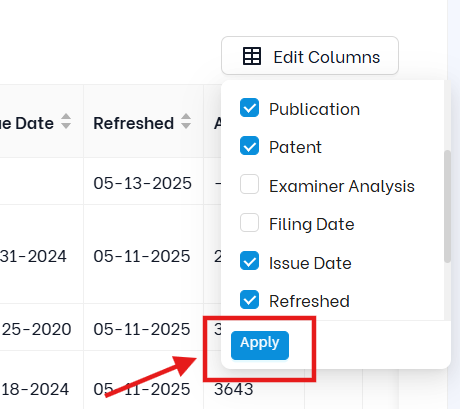Click the up sort arrow on Issue Date column
This screenshot has height=409, width=460.
66,116
